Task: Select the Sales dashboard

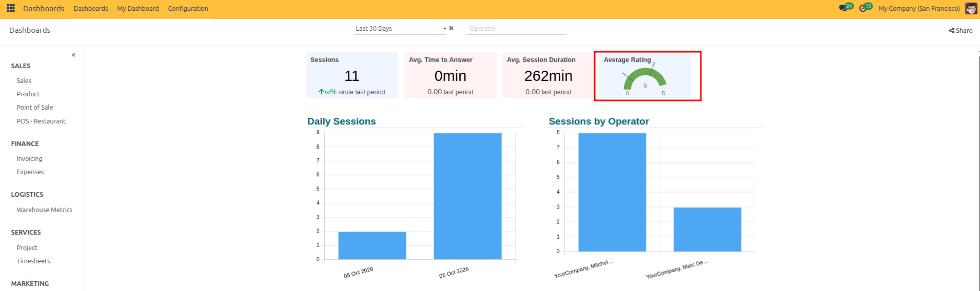Action: pos(24,80)
